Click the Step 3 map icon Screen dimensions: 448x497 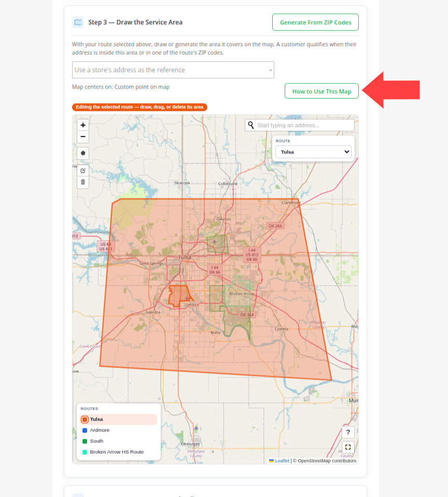(x=78, y=22)
